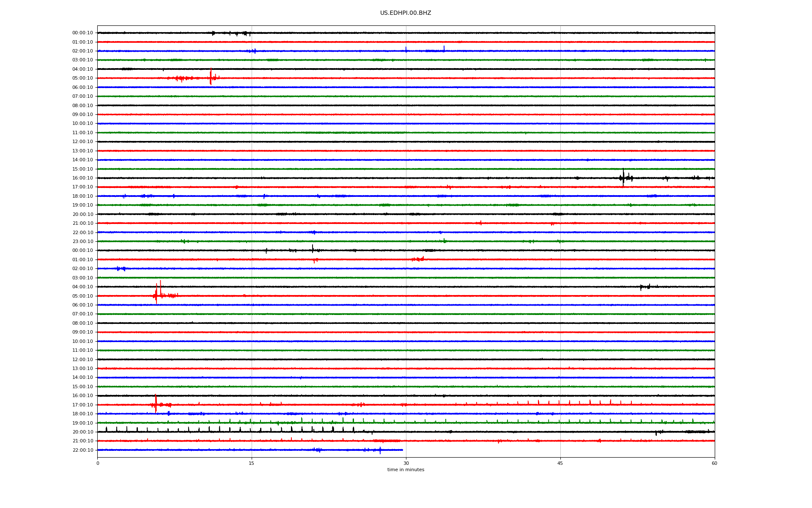Click the x-axis tick label 0
This screenshot has width=812, height=508.
tap(98, 463)
